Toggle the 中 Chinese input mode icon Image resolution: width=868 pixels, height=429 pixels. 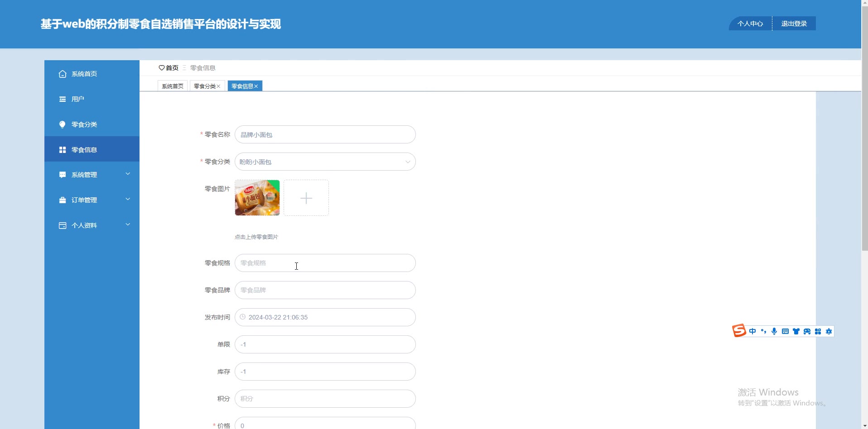[752, 331]
